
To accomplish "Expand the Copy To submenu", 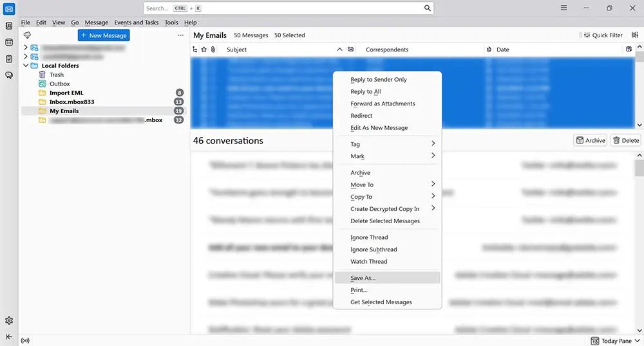I will [387, 197].
